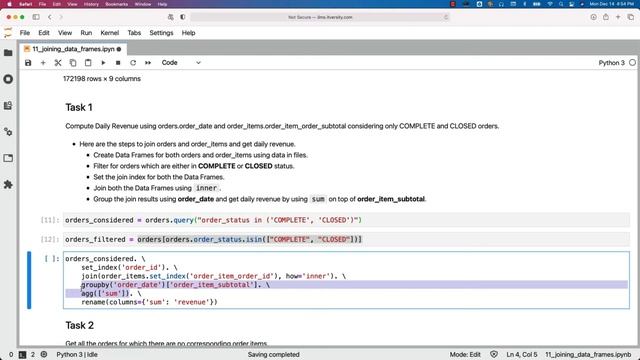Click the 172198 rows × 9 columns text
640x360 pixels.
[102, 79]
